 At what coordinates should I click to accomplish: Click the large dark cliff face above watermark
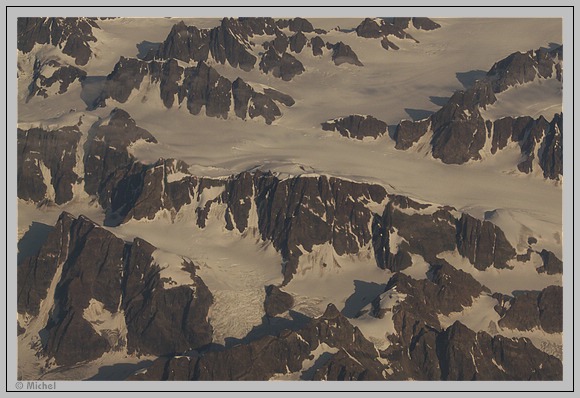point(74,289)
